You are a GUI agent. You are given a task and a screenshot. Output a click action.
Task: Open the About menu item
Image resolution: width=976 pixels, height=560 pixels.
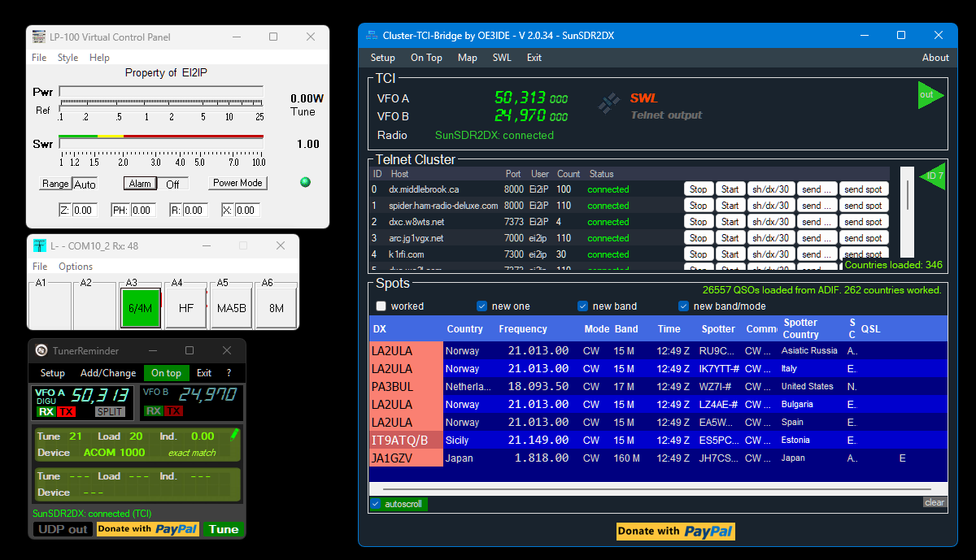pos(935,58)
